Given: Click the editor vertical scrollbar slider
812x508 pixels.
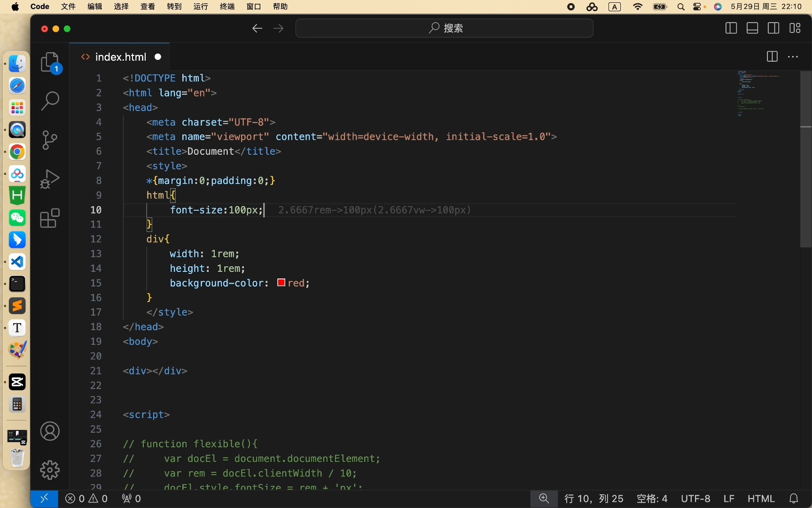Looking at the screenshot, I should pos(806,159).
